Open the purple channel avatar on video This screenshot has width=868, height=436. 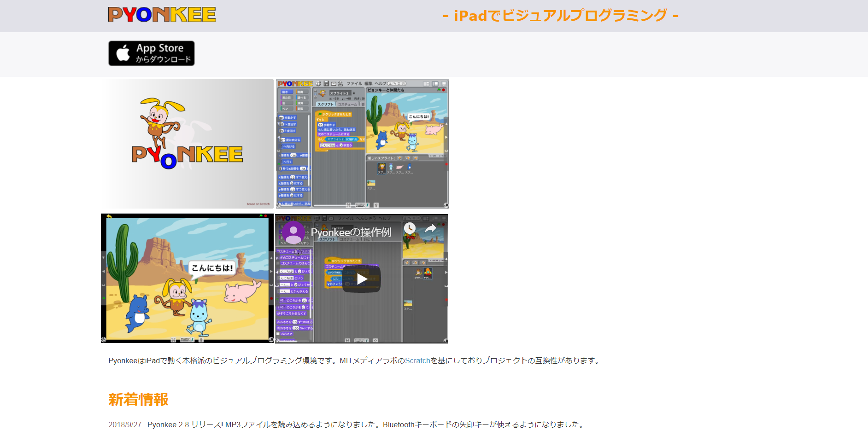click(x=293, y=232)
